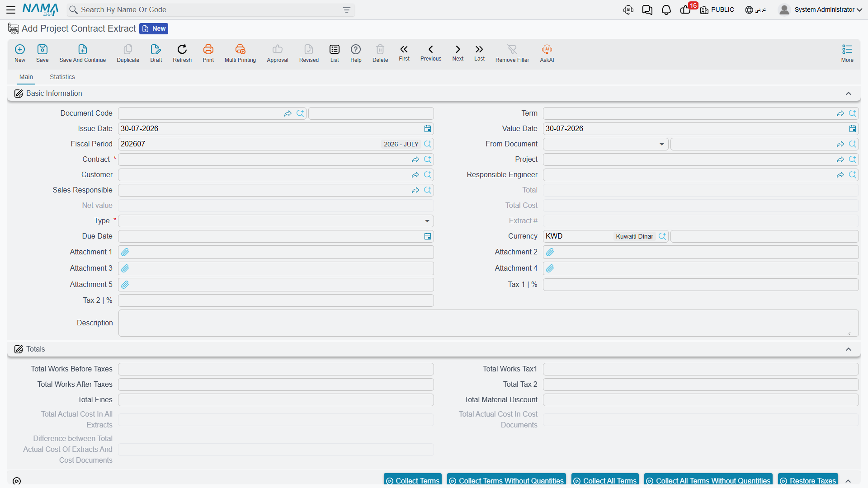
Task: Print the document
Action: coord(208,53)
